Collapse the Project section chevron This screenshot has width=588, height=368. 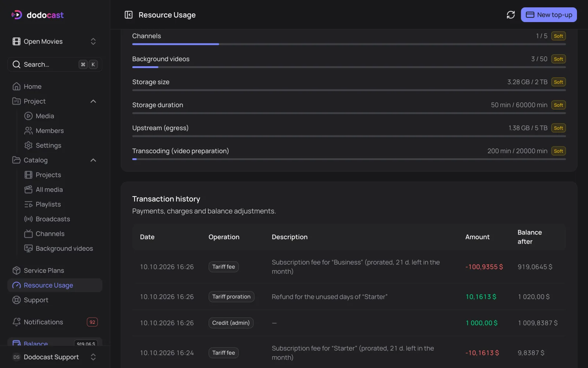tap(93, 101)
